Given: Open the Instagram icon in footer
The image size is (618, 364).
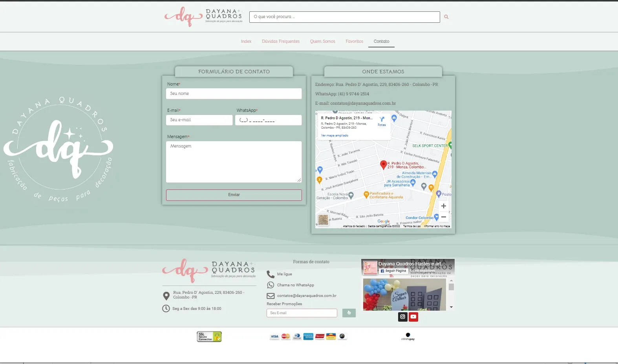Looking at the screenshot, I should click(x=402, y=317).
